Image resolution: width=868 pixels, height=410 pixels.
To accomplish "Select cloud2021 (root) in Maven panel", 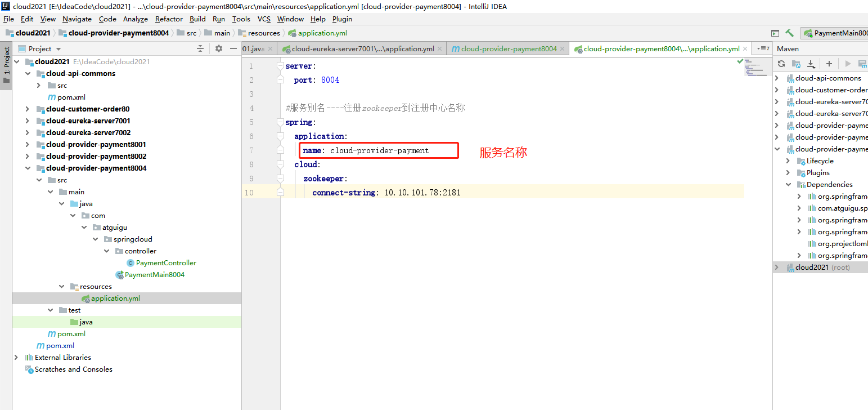I will tap(820, 267).
